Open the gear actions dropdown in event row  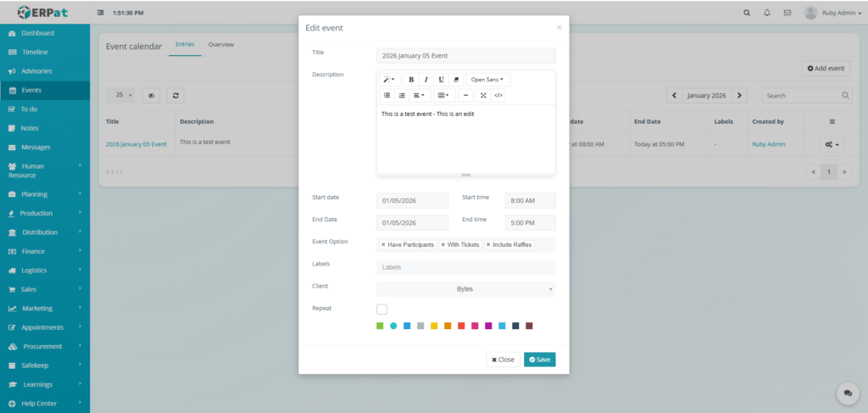(x=832, y=144)
